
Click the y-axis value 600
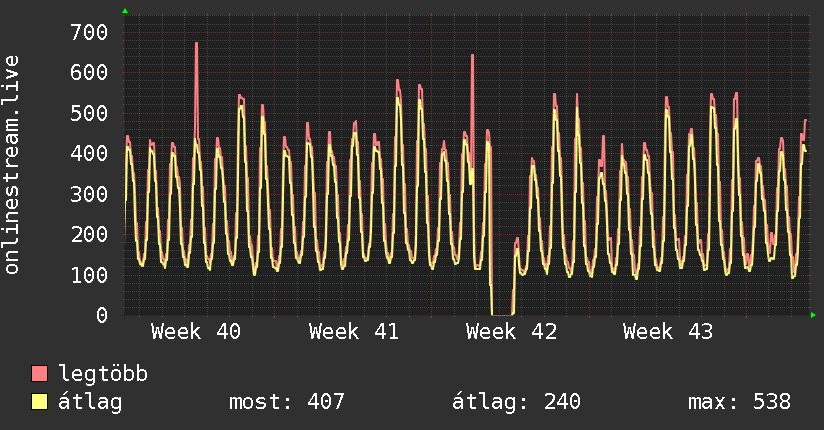click(89, 73)
